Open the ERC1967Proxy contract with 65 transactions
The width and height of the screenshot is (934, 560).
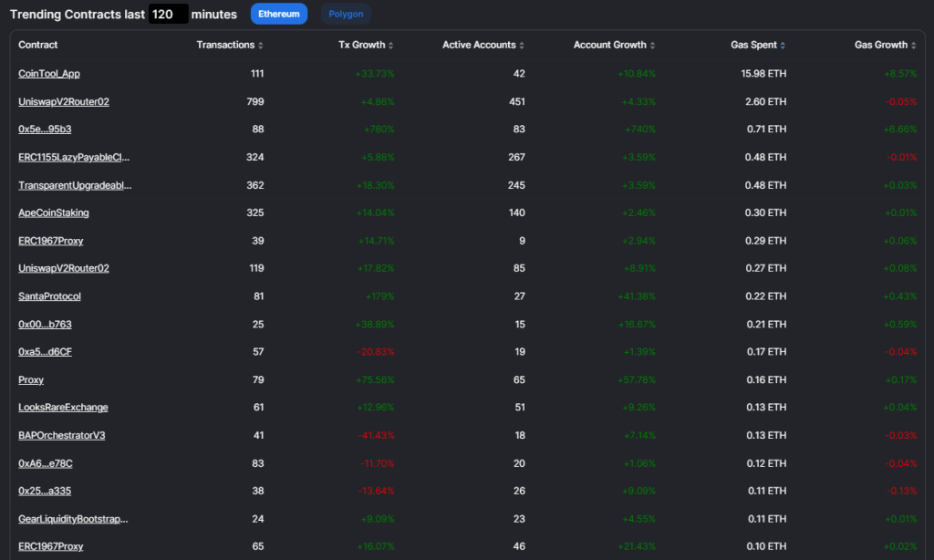pos(51,546)
